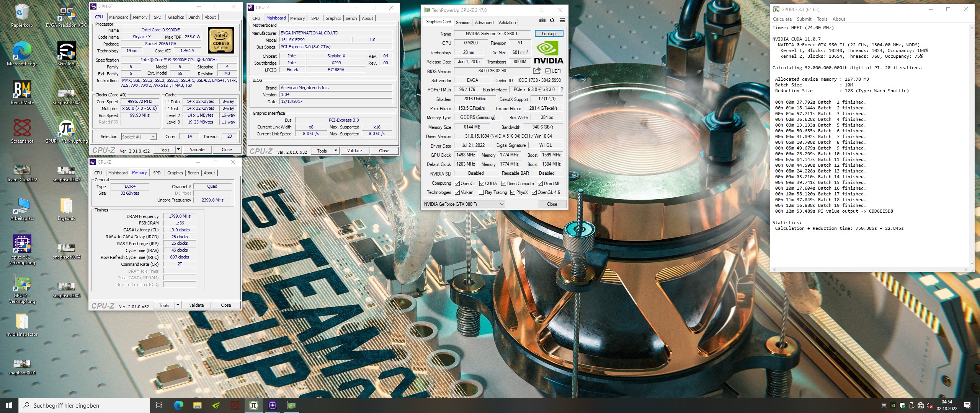Click the GPU-Z icon in taskbar
Screen dimensions: 980x413
(x=291, y=405)
